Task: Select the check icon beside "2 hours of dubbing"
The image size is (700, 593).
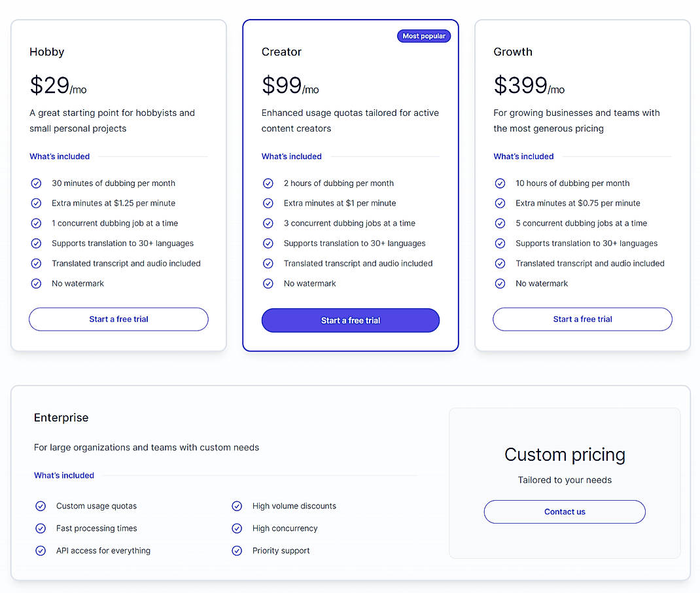Action: (268, 183)
